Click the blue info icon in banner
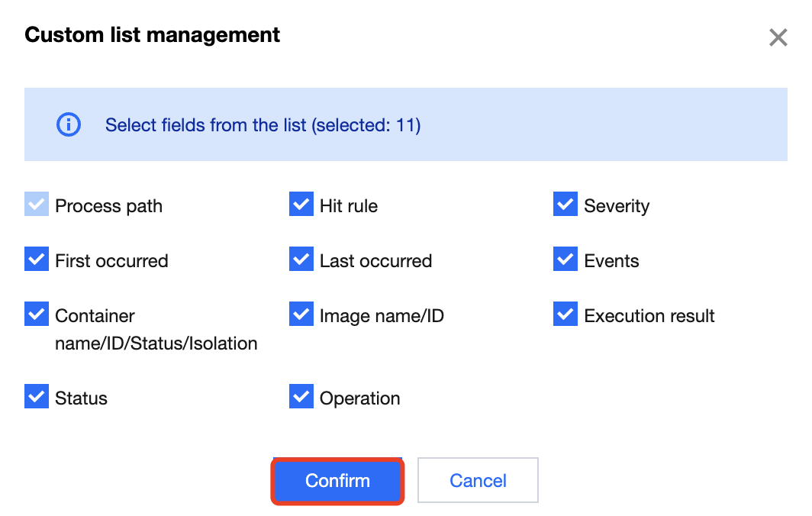This screenshot has width=812, height=516. point(69,124)
